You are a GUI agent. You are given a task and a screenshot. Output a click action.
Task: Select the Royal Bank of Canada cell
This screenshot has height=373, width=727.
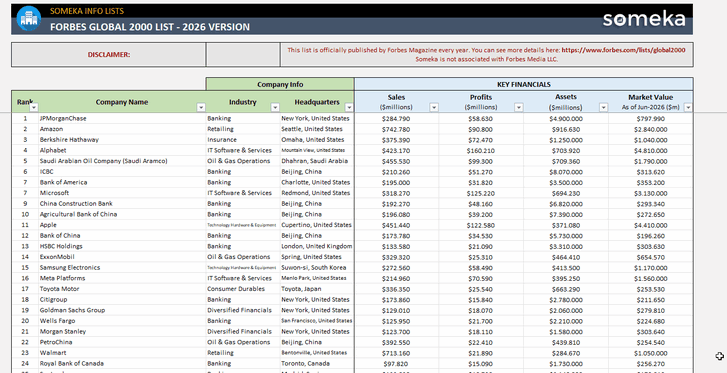(x=122, y=364)
